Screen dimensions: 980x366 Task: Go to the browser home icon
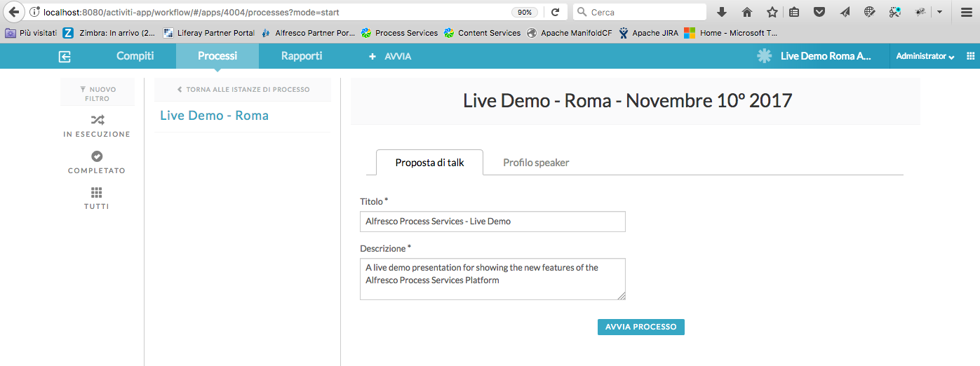pos(747,12)
